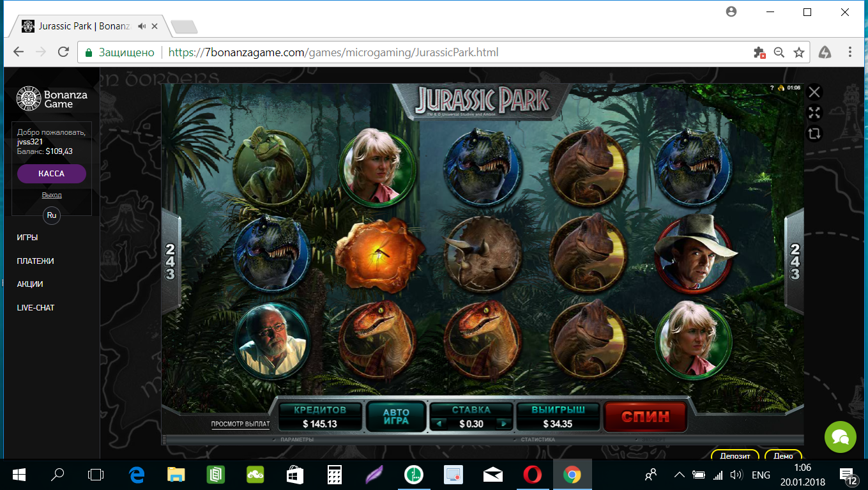868x490 pixels.
Task: Open the ПЛАТЕЖИ menu item
Action: click(x=35, y=261)
